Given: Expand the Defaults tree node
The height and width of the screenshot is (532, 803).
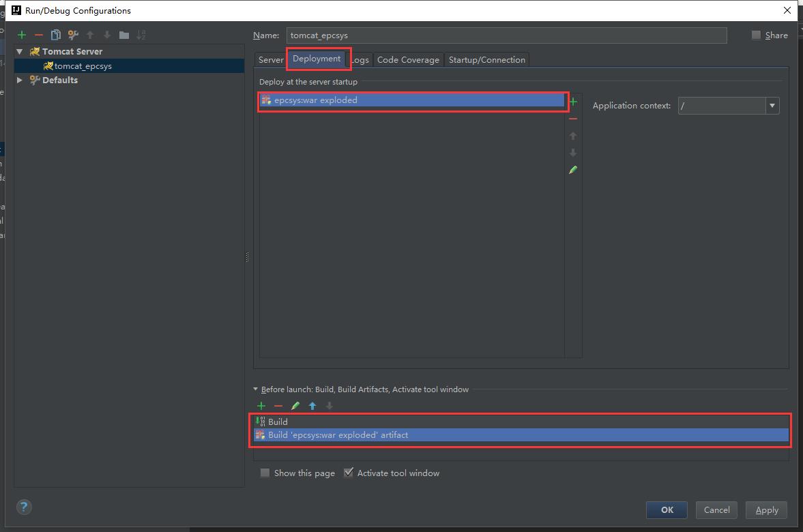Looking at the screenshot, I should 20,80.
